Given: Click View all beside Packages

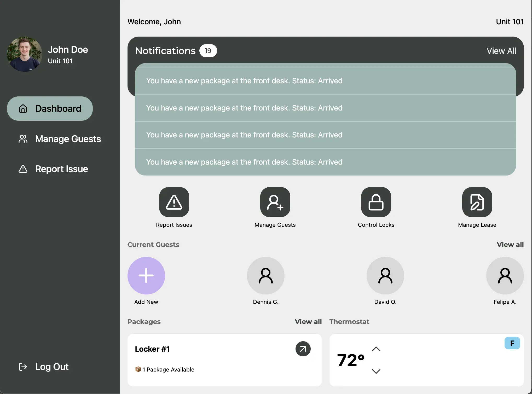Looking at the screenshot, I should [x=308, y=322].
